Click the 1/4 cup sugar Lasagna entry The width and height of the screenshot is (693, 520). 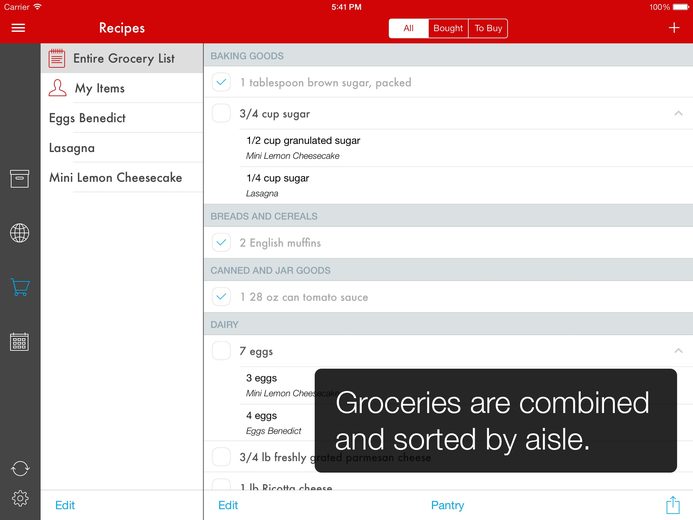click(466, 186)
